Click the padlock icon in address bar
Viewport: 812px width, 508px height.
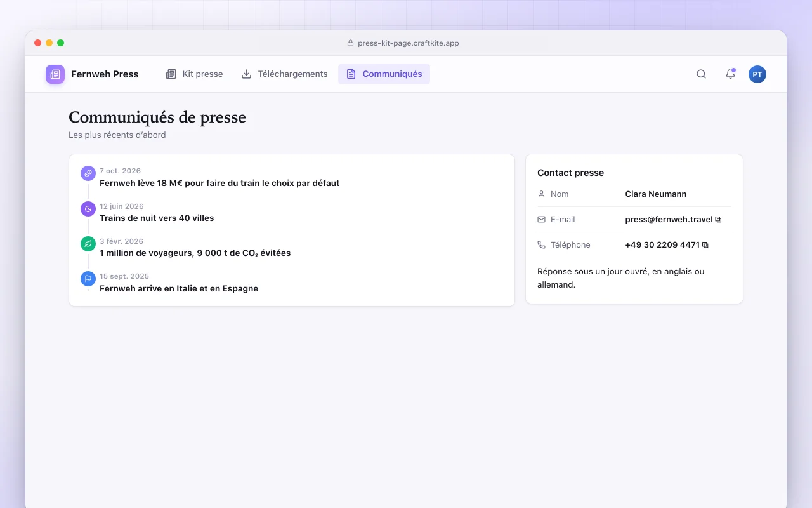350,43
